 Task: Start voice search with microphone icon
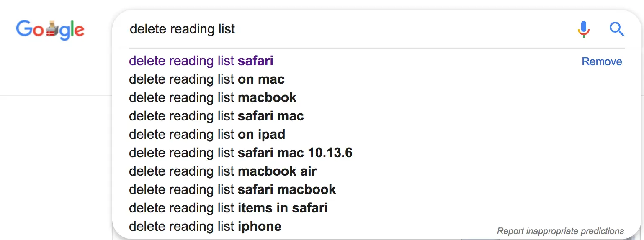583,29
